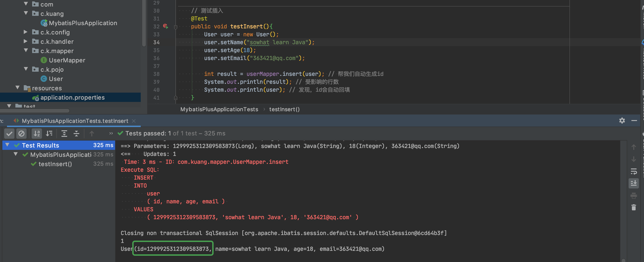Click the project tree horizontal scrollbar
The height and width of the screenshot is (262, 644).
tap(34, 111)
